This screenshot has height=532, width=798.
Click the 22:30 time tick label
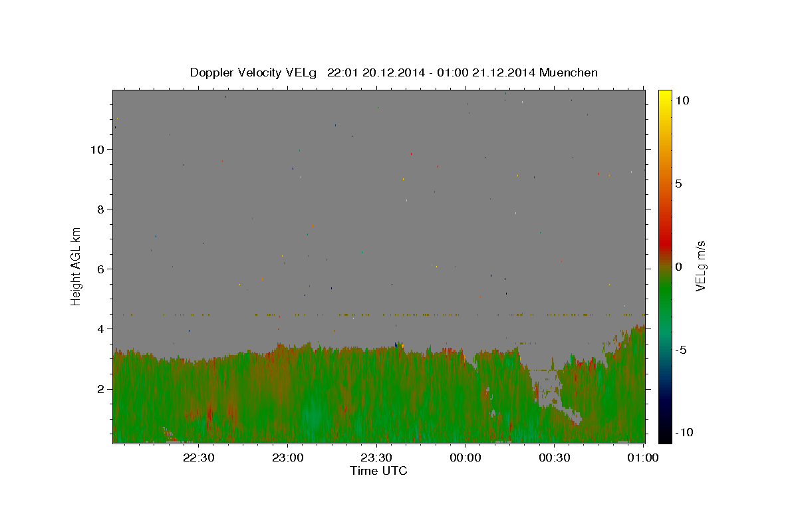198,458
